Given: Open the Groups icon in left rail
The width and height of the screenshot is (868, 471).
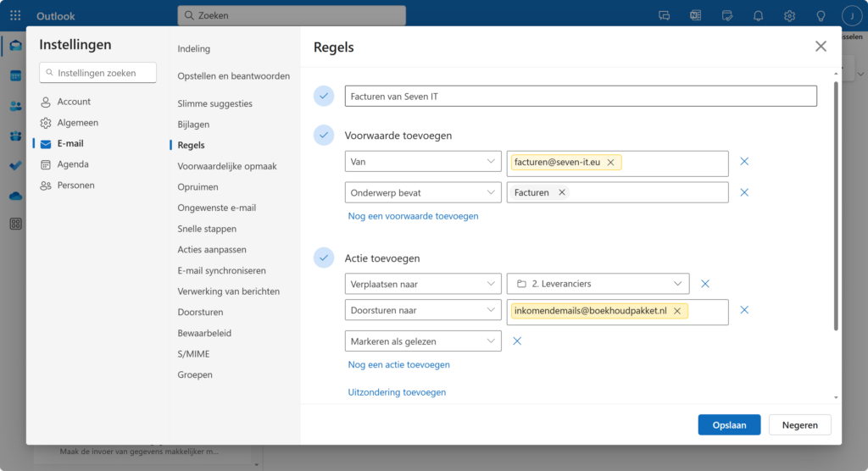Looking at the screenshot, I should click(x=15, y=136).
